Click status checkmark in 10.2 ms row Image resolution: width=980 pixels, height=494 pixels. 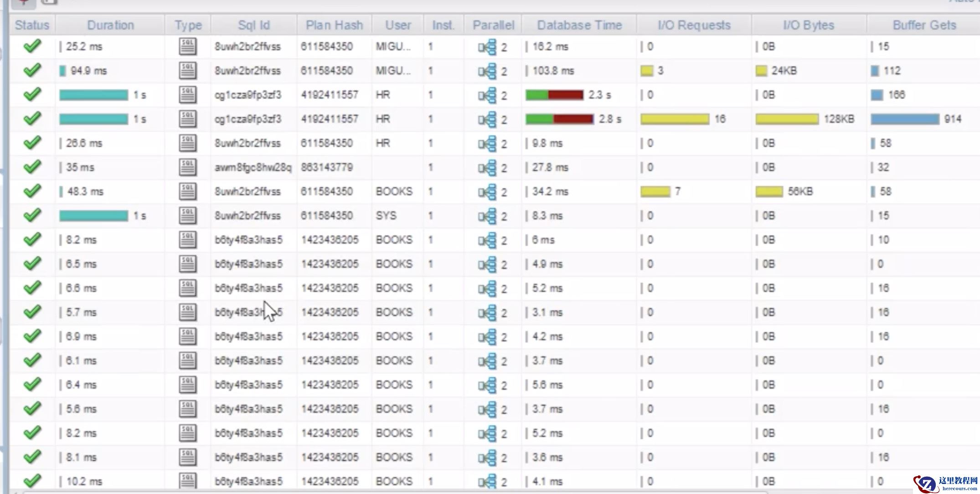pyautogui.click(x=32, y=481)
